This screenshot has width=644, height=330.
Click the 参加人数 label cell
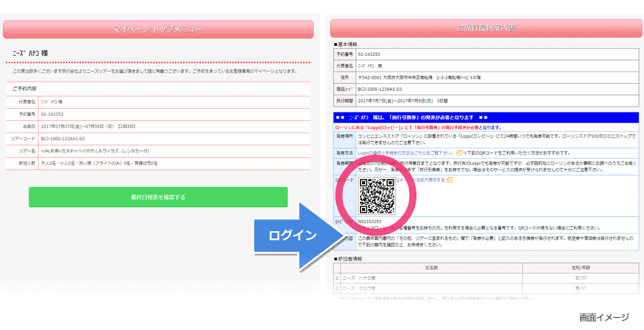point(23,163)
